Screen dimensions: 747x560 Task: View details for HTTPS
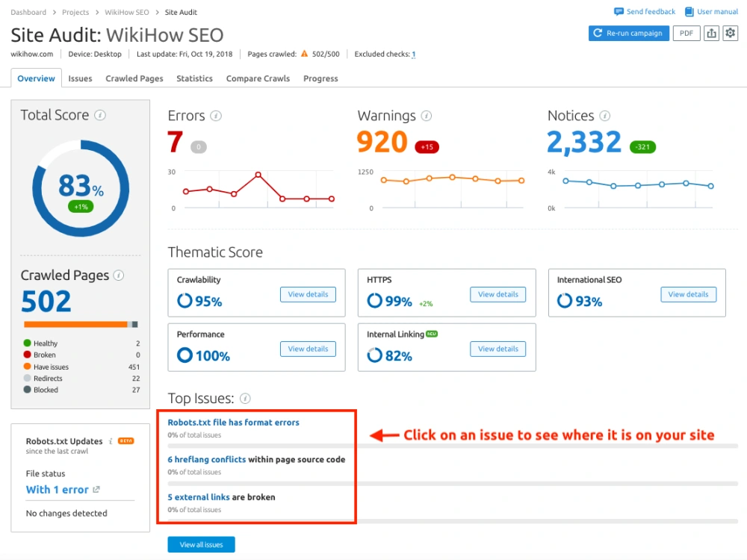(498, 294)
